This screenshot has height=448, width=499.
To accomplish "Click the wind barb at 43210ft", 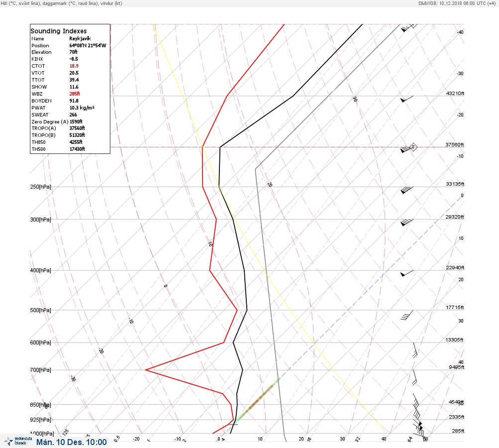I will click(x=407, y=99).
